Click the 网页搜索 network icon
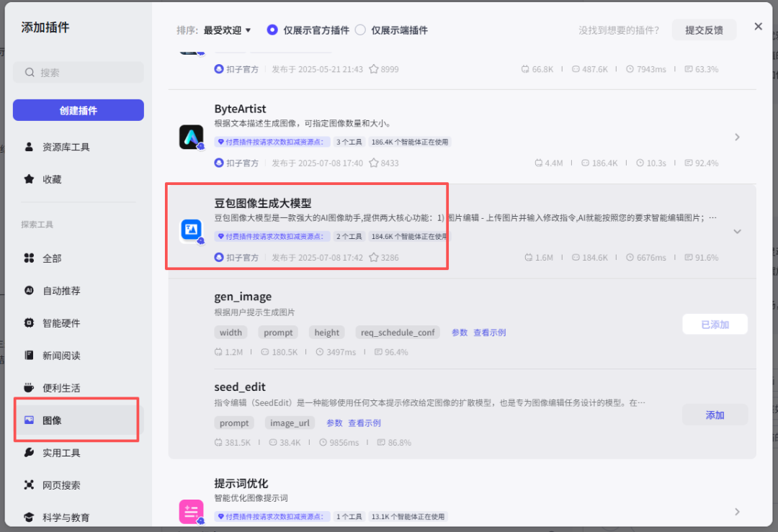Screen dimensions: 778x532 click(x=29, y=484)
